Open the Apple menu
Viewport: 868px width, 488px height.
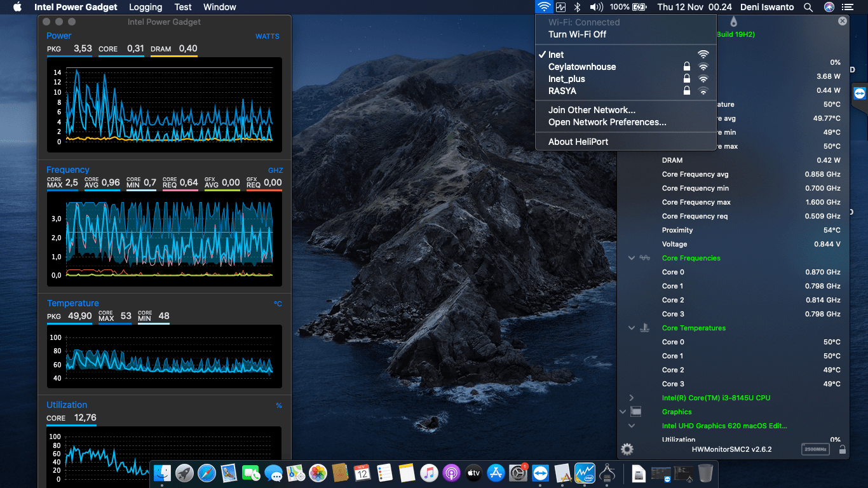pyautogui.click(x=17, y=7)
